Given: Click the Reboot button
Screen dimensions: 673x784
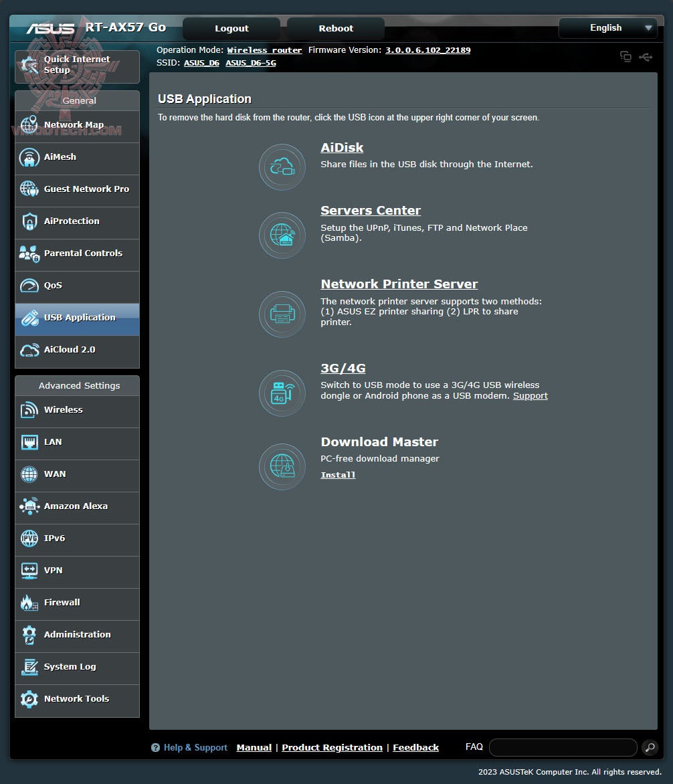Looking at the screenshot, I should (x=336, y=29).
